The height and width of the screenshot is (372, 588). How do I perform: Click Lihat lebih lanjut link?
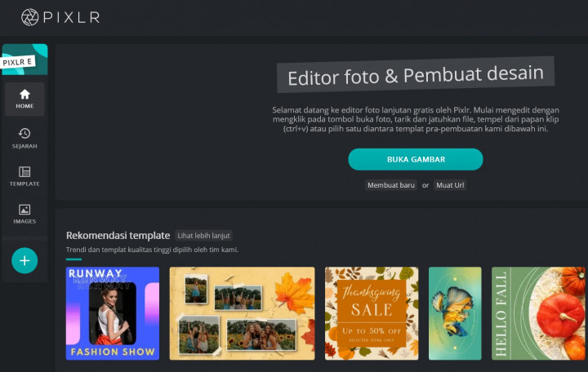(x=203, y=236)
